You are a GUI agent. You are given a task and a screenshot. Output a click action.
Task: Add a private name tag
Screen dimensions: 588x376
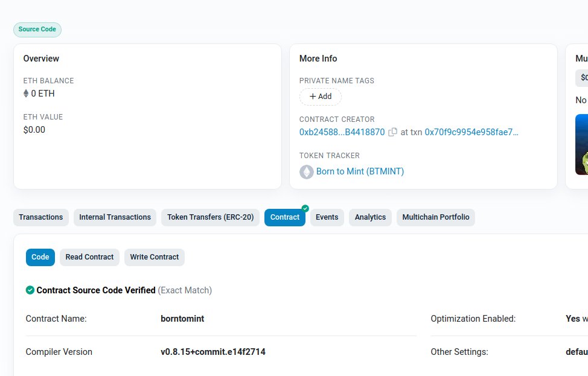[320, 97]
